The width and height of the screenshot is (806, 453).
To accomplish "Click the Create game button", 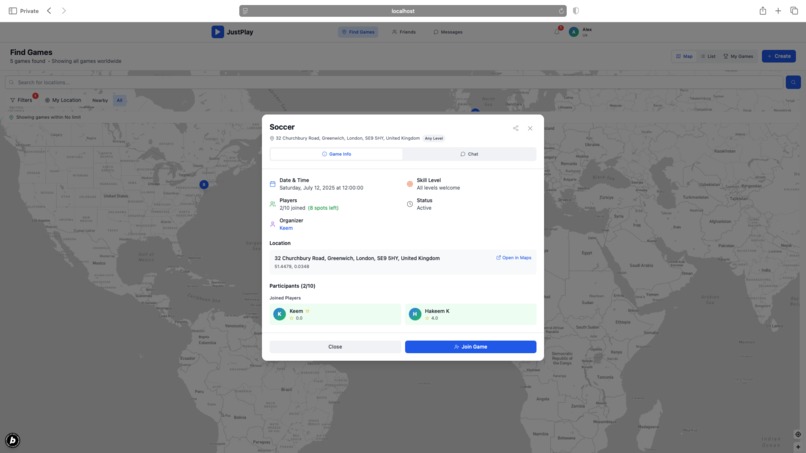I will point(779,56).
